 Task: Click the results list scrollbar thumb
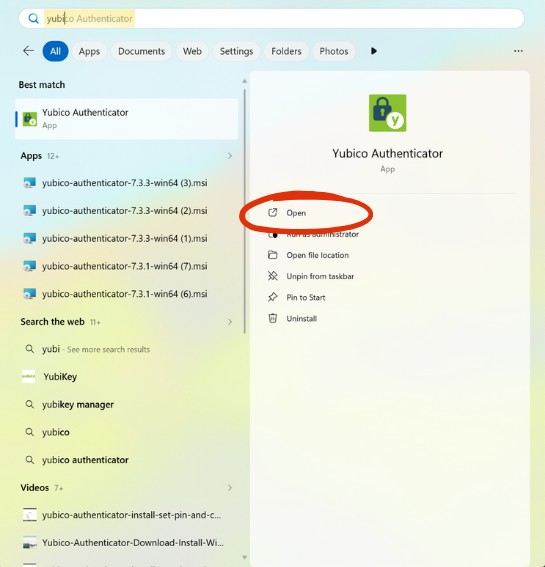(x=245, y=212)
